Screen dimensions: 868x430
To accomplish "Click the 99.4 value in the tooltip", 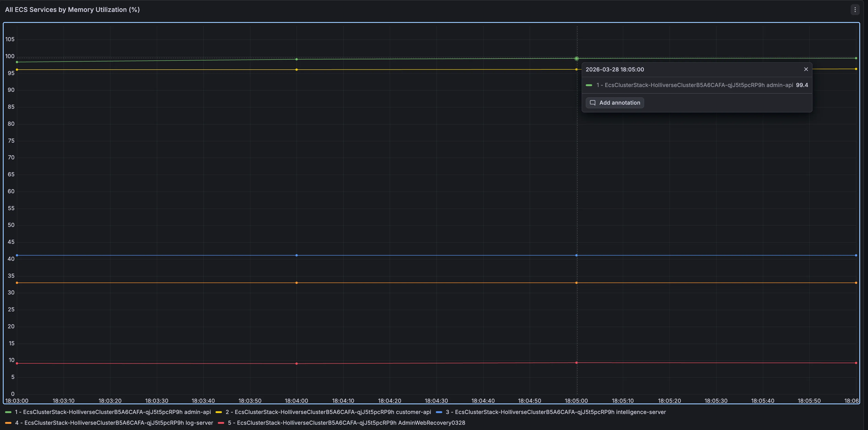I will coord(802,85).
